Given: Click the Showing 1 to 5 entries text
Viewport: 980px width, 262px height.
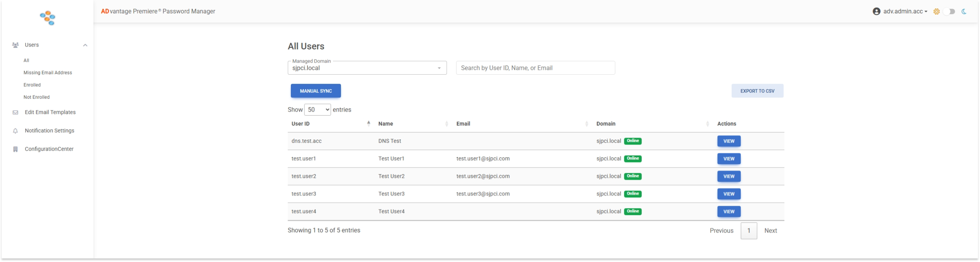Looking at the screenshot, I should point(324,230).
